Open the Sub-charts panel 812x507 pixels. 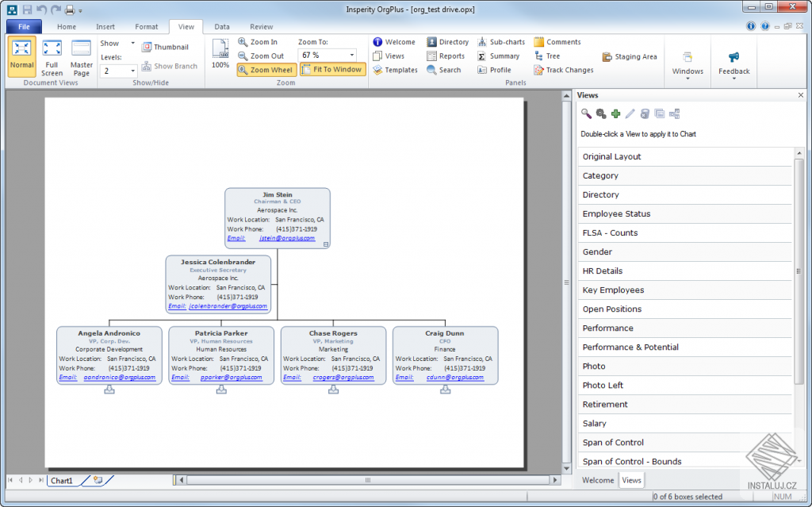pyautogui.click(x=501, y=42)
